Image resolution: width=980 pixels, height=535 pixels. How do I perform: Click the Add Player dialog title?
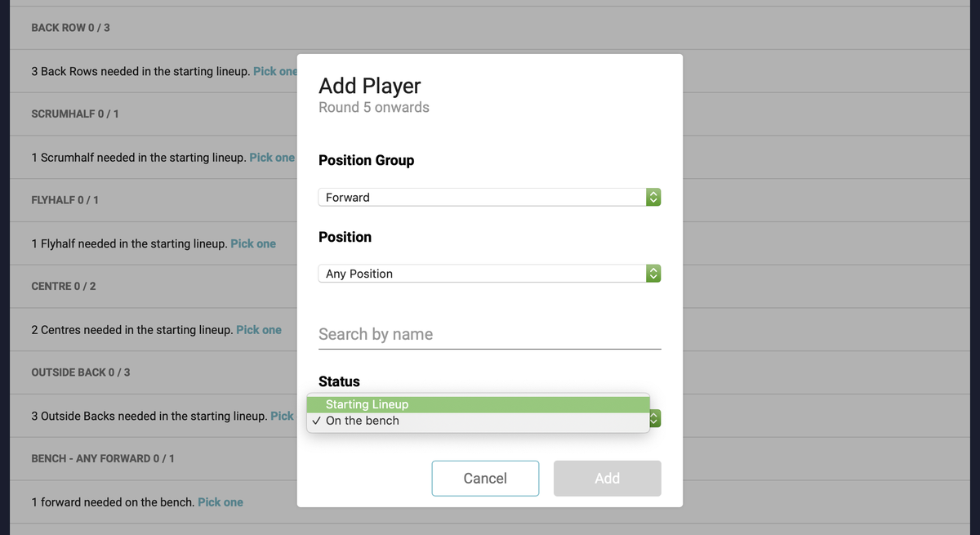370,86
